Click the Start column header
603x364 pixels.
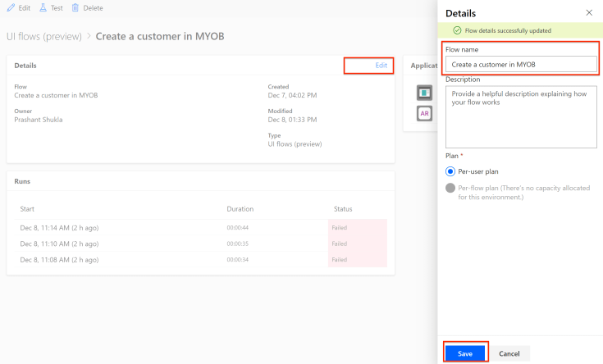(x=27, y=209)
